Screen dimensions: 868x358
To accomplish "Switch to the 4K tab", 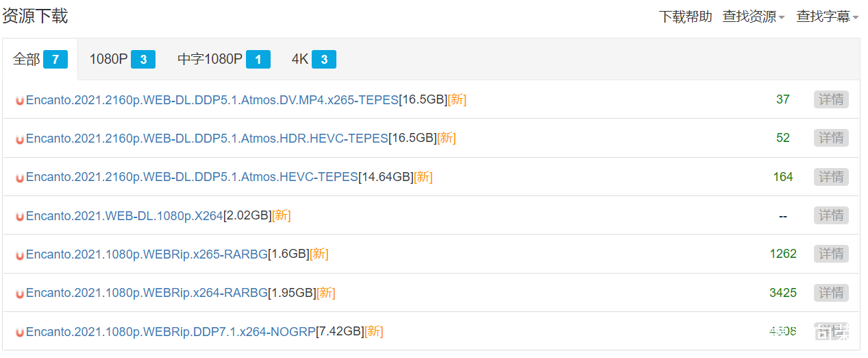I will pyautogui.click(x=313, y=60).
